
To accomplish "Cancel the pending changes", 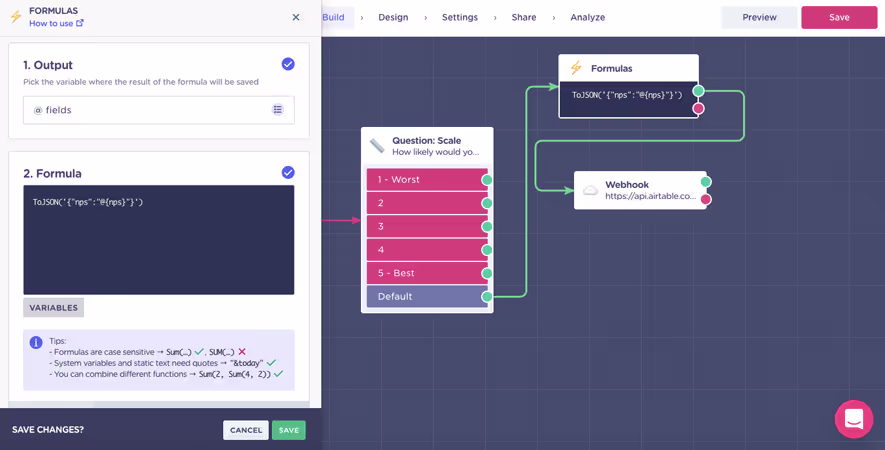I will point(246,430).
